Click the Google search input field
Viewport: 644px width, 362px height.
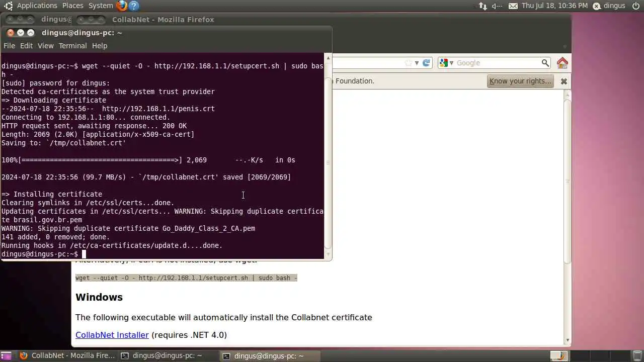pos(498,63)
